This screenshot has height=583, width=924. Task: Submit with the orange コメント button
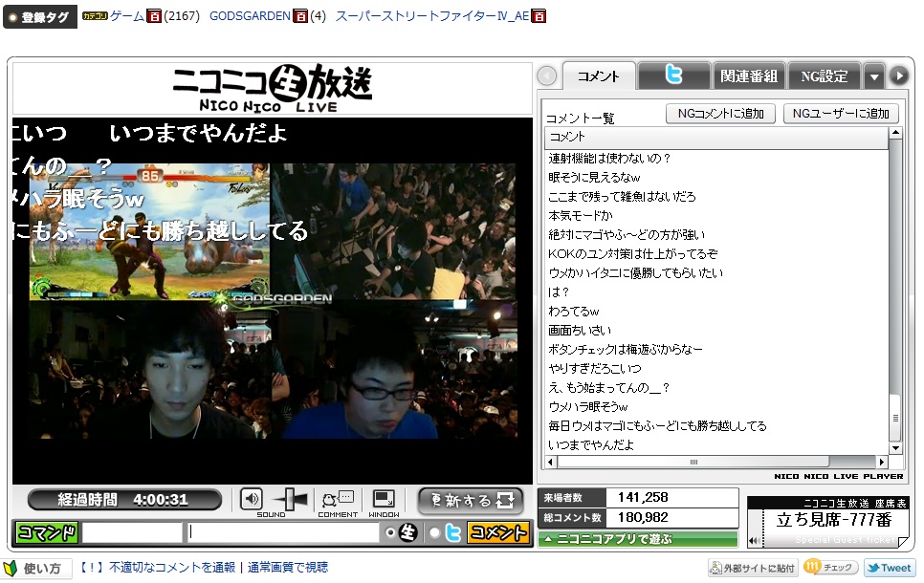tap(498, 532)
